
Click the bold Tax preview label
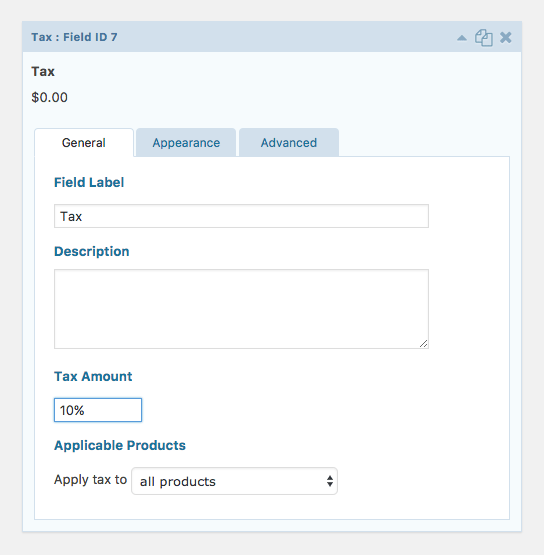point(43,71)
